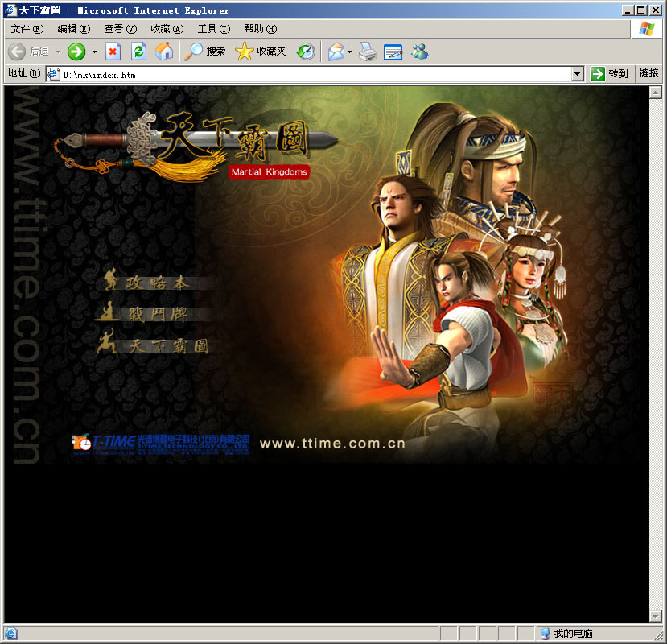The width and height of the screenshot is (667, 644).
Task: Stop page loading with red X icon
Action: 113,52
